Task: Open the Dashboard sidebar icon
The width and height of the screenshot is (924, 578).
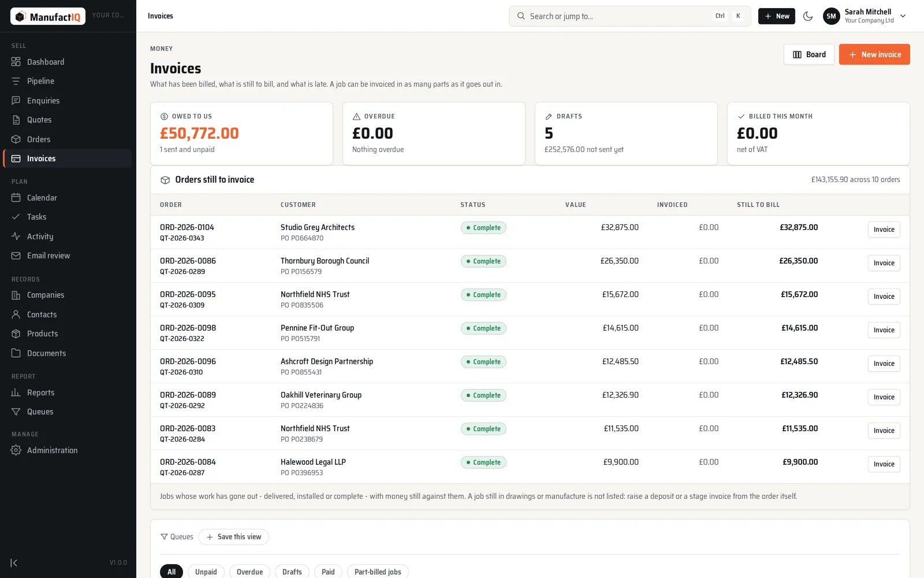Action: (x=16, y=62)
